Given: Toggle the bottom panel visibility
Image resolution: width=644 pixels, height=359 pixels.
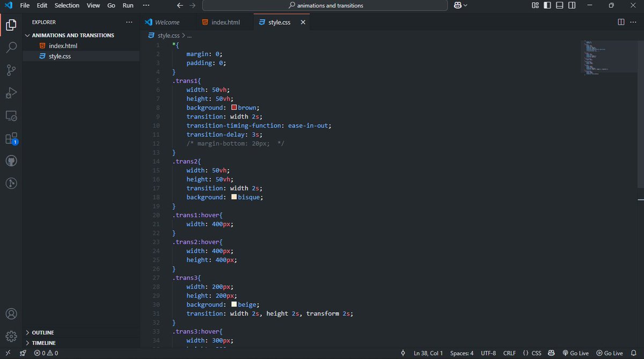Looking at the screenshot, I should (x=558, y=5).
